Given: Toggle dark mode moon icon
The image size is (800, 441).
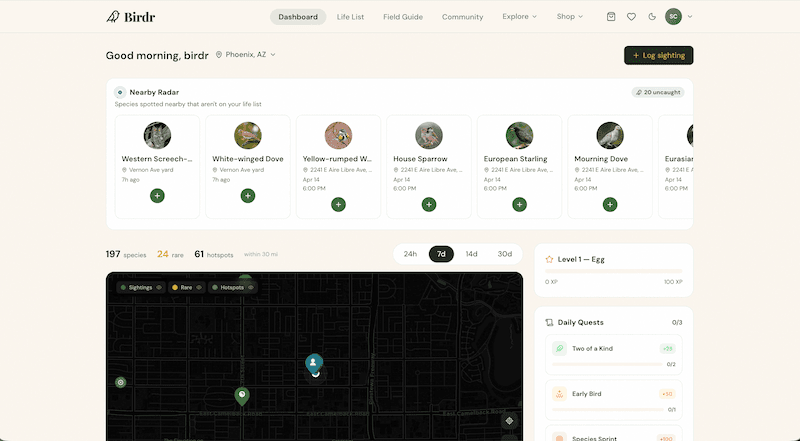Looking at the screenshot, I should tap(652, 16).
